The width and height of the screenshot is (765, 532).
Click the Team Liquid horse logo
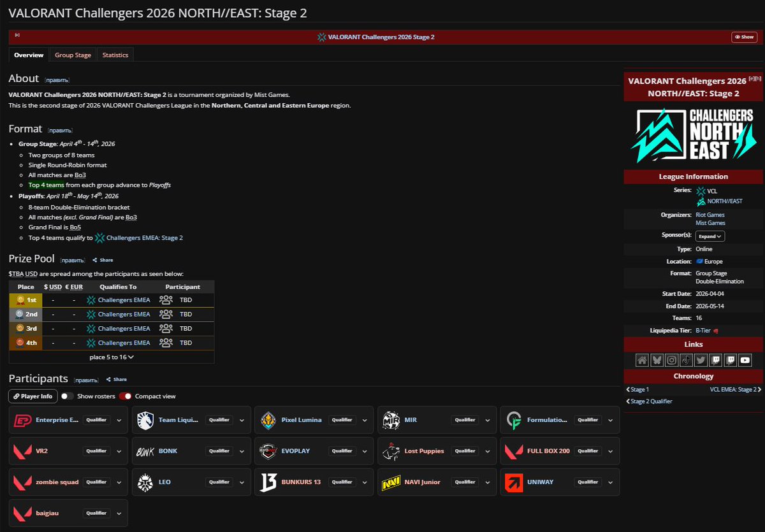(x=145, y=420)
